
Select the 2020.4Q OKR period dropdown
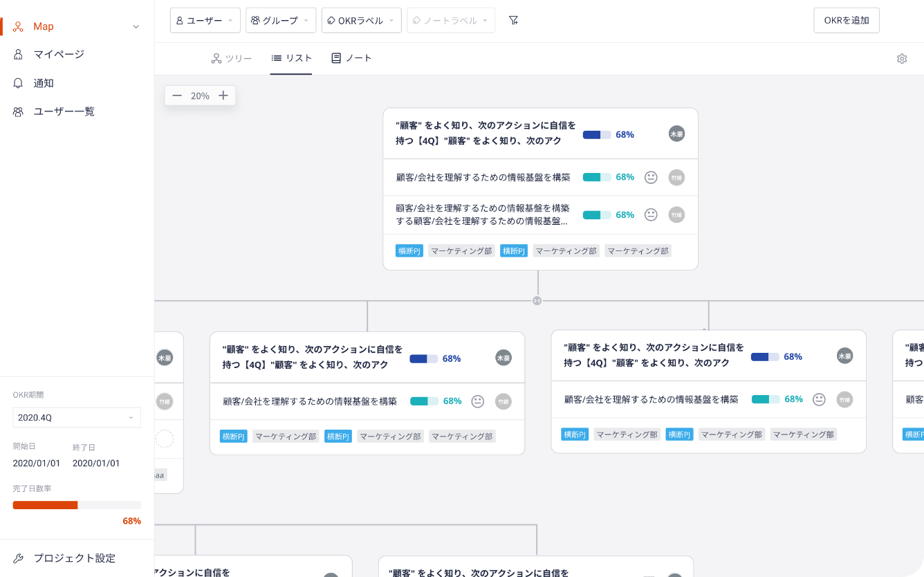point(76,418)
